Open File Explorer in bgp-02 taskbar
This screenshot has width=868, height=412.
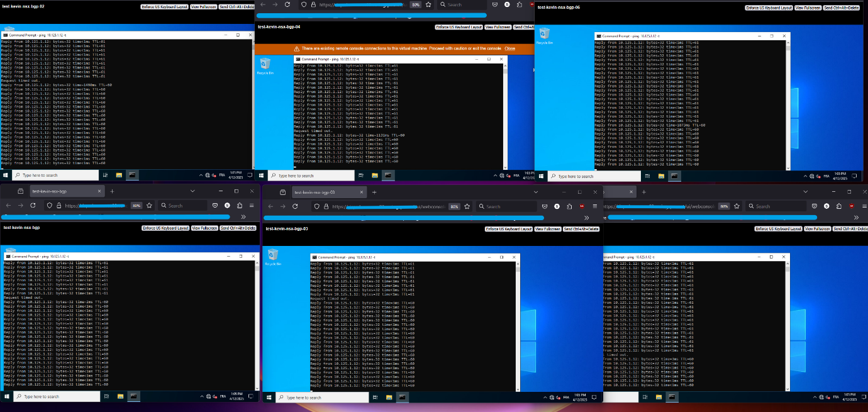click(x=116, y=175)
